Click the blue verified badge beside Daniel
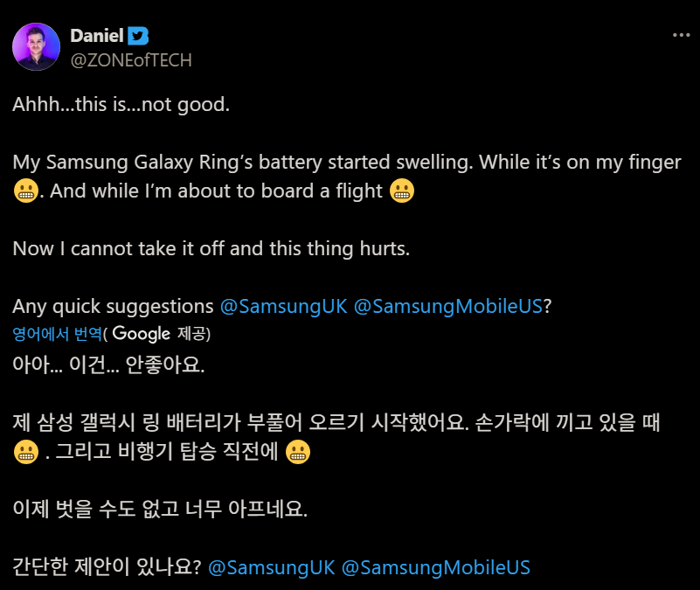 click(x=139, y=36)
